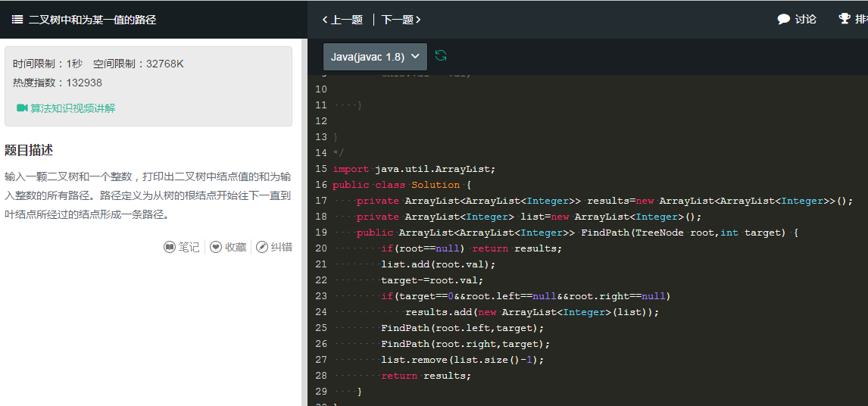Click list.add(root.val) on line 21
Image resolution: width=868 pixels, height=406 pixels.
(438, 264)
